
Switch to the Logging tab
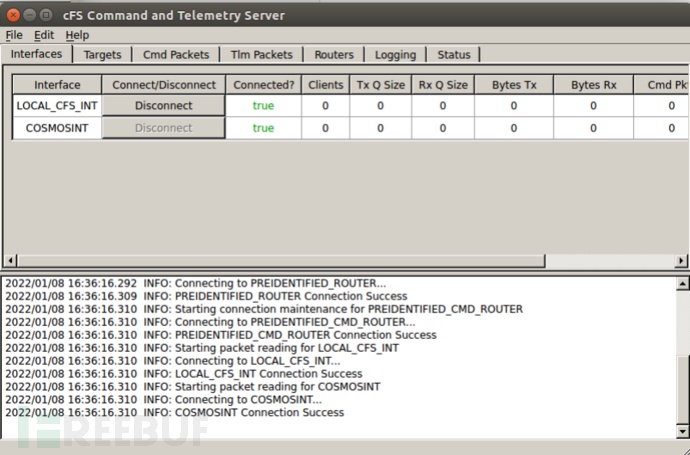[395, 55]
